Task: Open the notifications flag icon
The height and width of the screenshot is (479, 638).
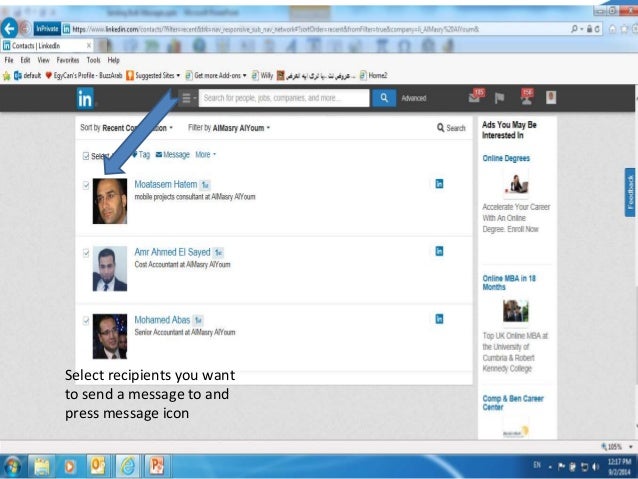Action: tap(499, 98)
